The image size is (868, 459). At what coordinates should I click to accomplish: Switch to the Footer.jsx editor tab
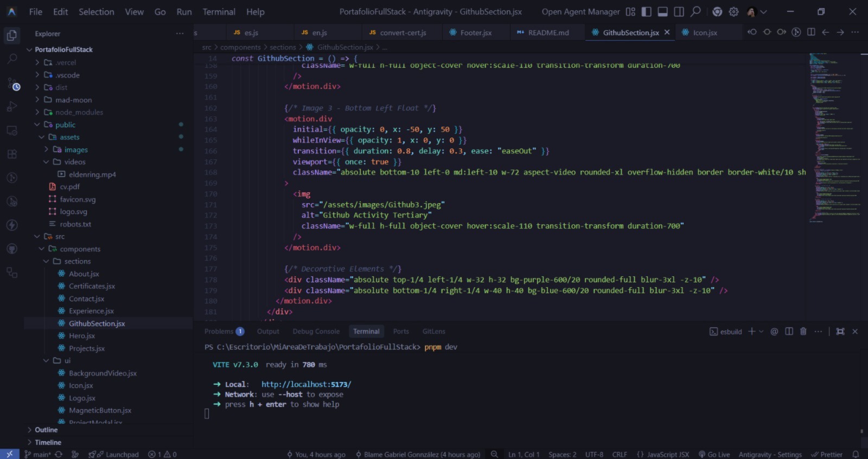click(x=476, y=33)
